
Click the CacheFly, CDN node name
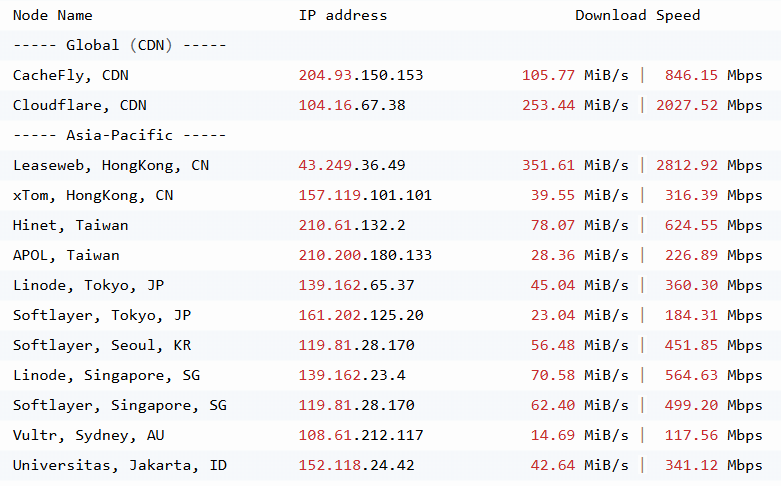pos(71,76)
